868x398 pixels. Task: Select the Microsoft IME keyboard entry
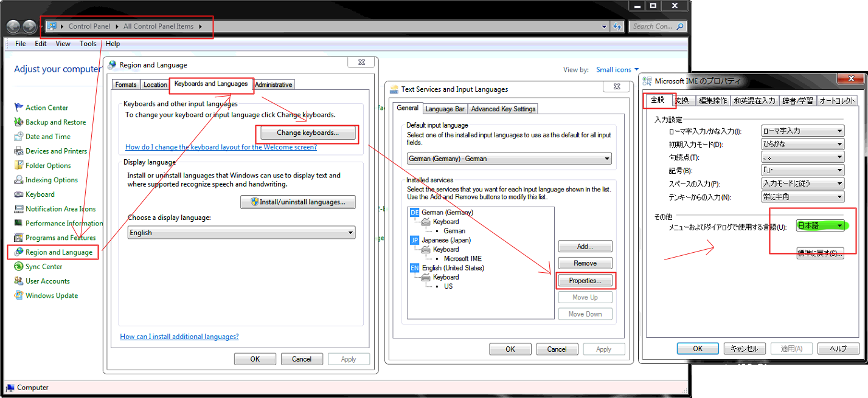pos(462,258)
